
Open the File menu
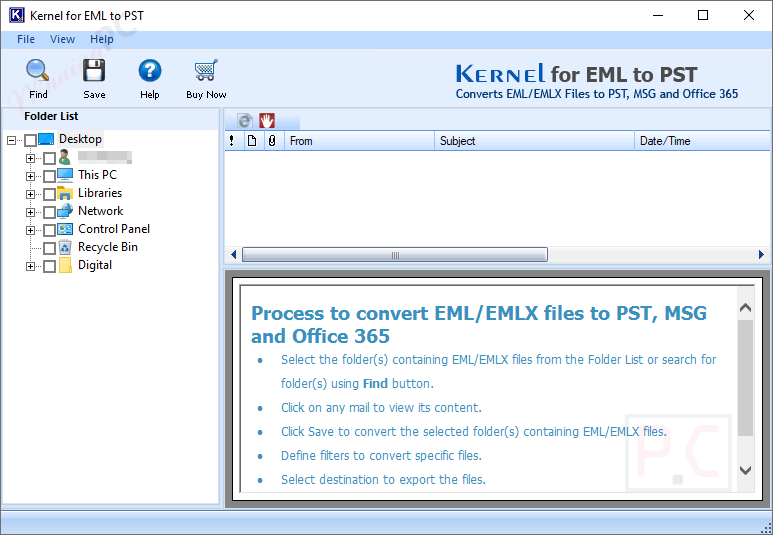click(26, 39)
